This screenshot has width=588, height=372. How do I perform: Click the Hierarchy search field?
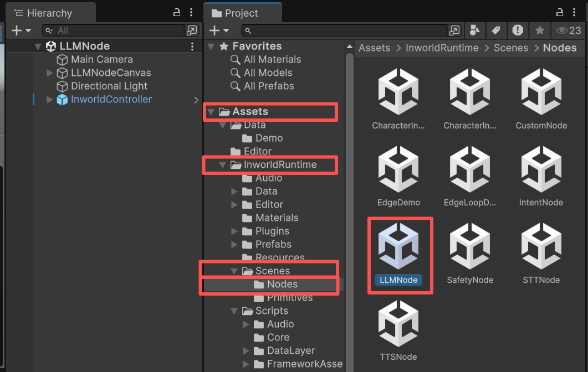tap(113, 30)
